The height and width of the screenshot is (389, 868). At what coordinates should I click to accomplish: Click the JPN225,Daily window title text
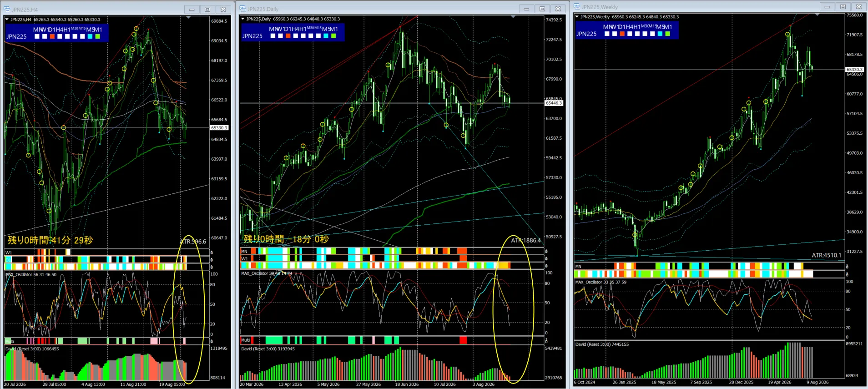[x=263, y=9]
